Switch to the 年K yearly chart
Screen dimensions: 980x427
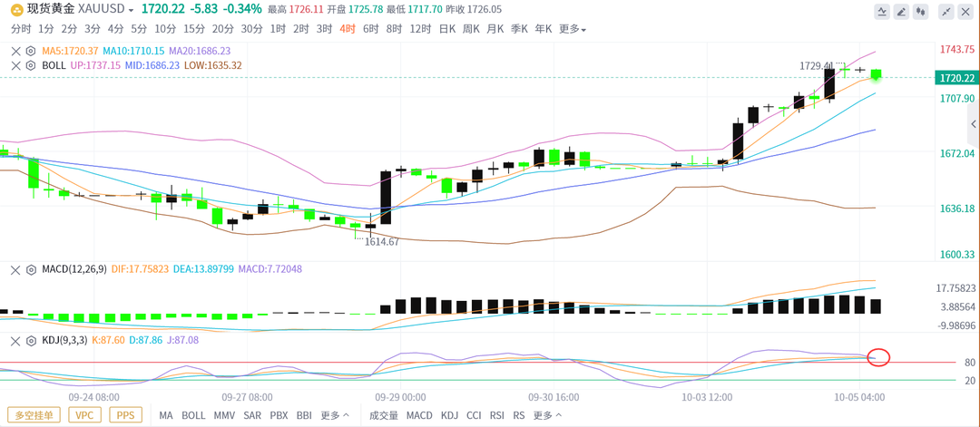(x=544, y=29)
